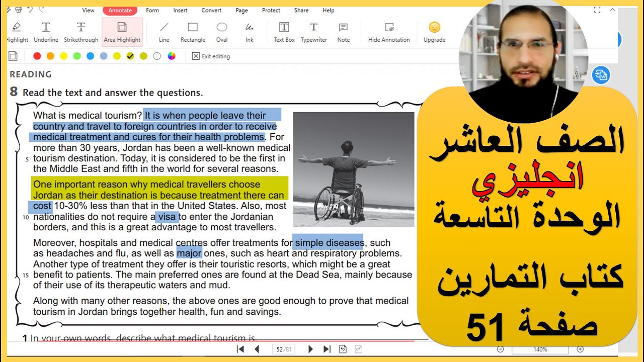The image size is (644, 362).
Task: Open the Help tab
Action: click(x=329, y=10)
